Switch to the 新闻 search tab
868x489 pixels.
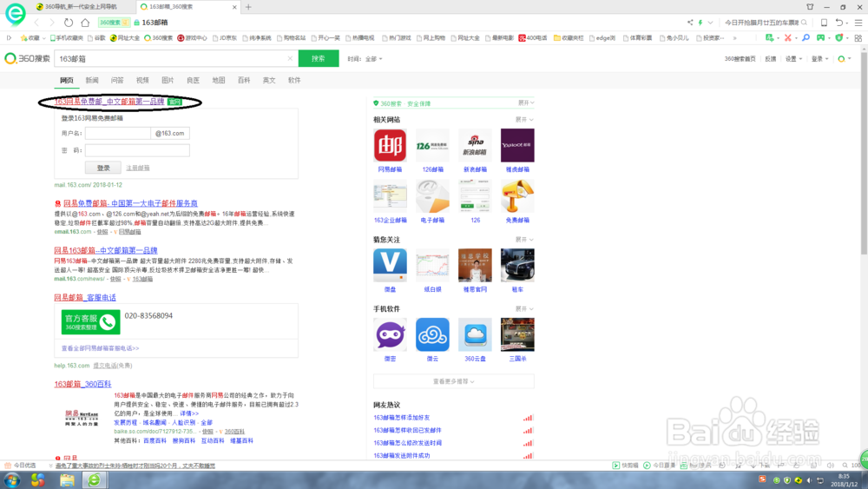(92, 80)
